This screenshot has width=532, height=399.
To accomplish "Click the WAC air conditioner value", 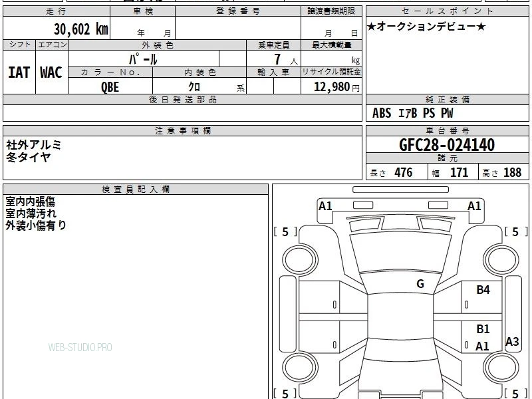I will 51,72.
